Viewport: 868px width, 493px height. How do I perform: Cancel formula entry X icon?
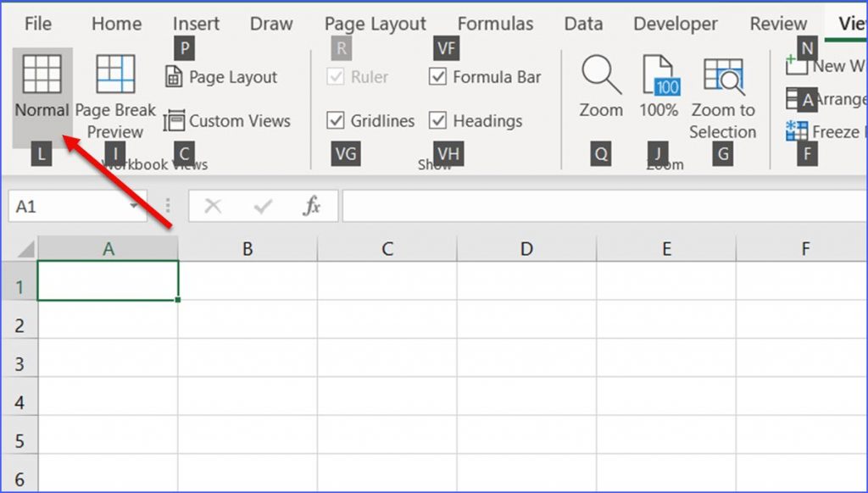tap(213, 207)
